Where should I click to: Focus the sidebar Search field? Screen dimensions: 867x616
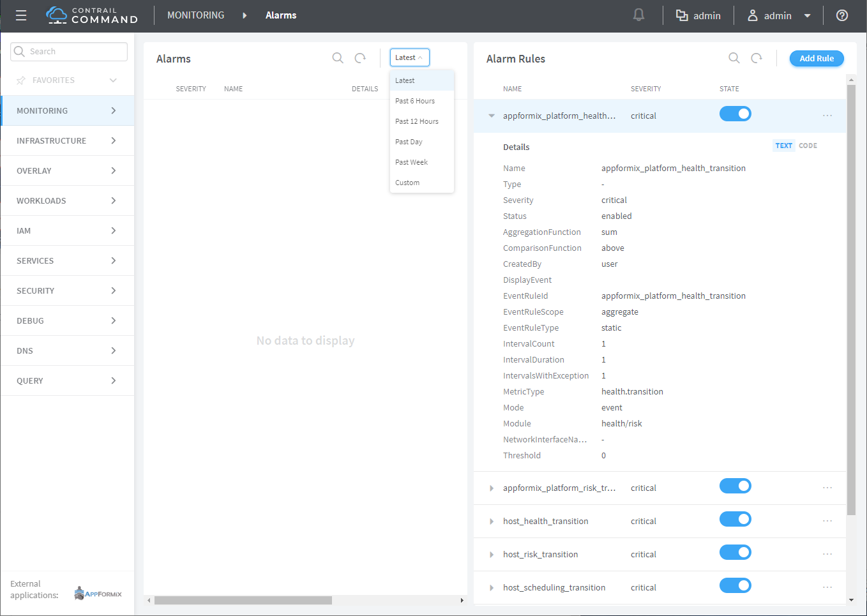pos(69,52)
